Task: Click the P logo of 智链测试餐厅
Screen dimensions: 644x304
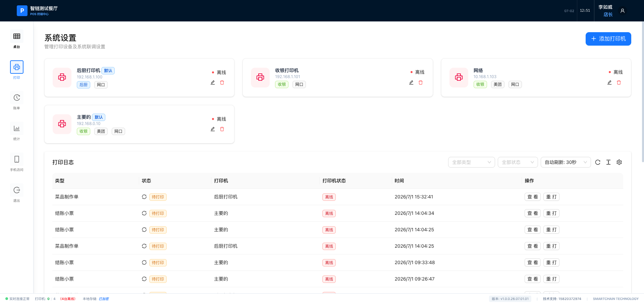Action: [22, 11]
